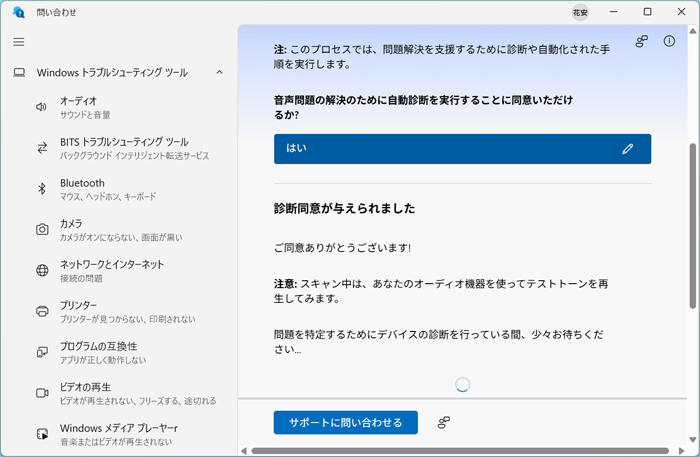The width and height of the screenshot is (700, 457).
Task: Click the scroll up arrow
Action: click(692, 31)
